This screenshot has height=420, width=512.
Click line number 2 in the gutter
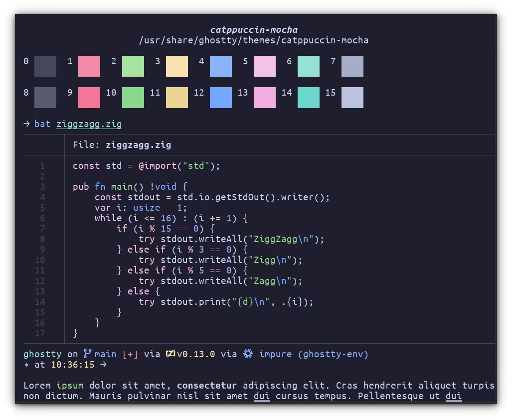(42, 176)
